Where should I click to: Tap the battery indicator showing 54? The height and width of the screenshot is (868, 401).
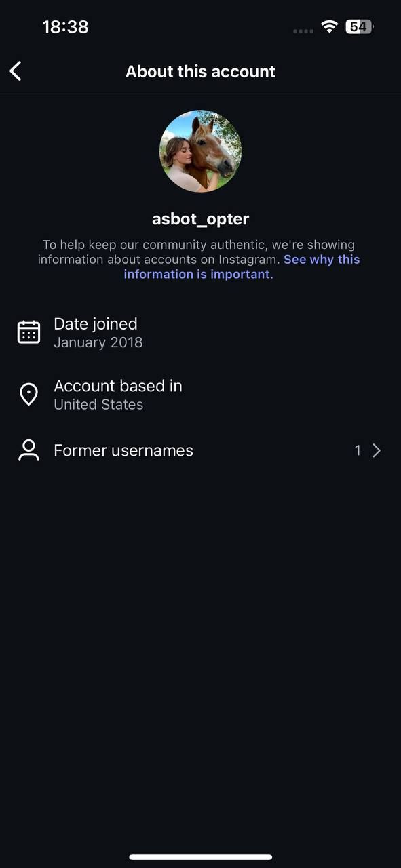click(360, 27)
